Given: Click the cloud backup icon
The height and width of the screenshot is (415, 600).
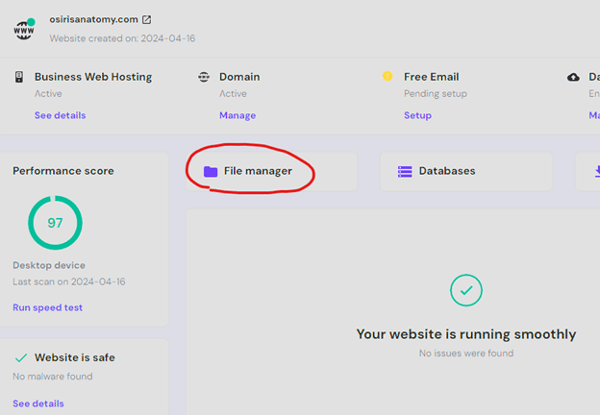Looking at the screenshot, I should [573, 77].
